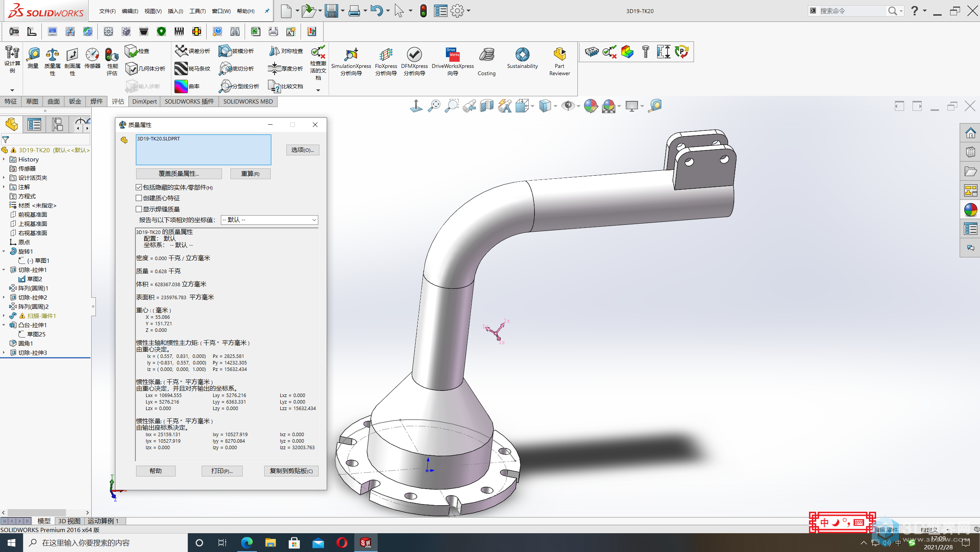Open Thickness Analysis (厚度分析)
Screen dimensions: 980x552
[286, 69]
